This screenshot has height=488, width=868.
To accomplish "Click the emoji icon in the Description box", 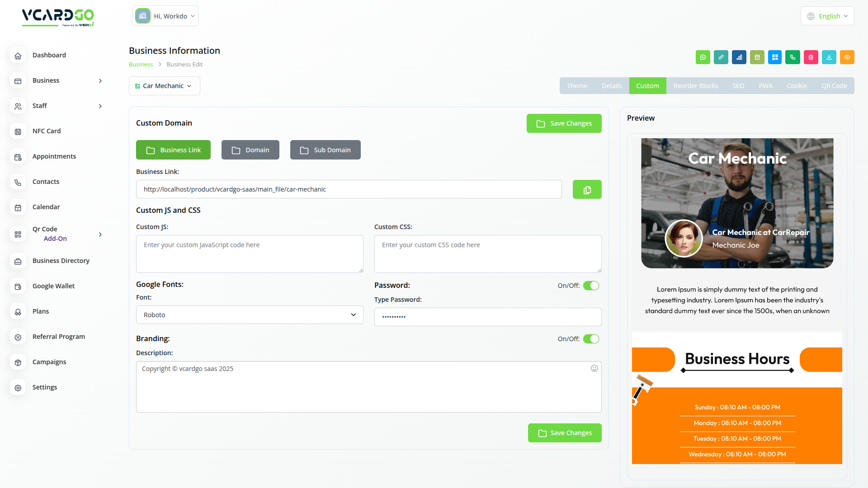I will (x=594, y=368).
